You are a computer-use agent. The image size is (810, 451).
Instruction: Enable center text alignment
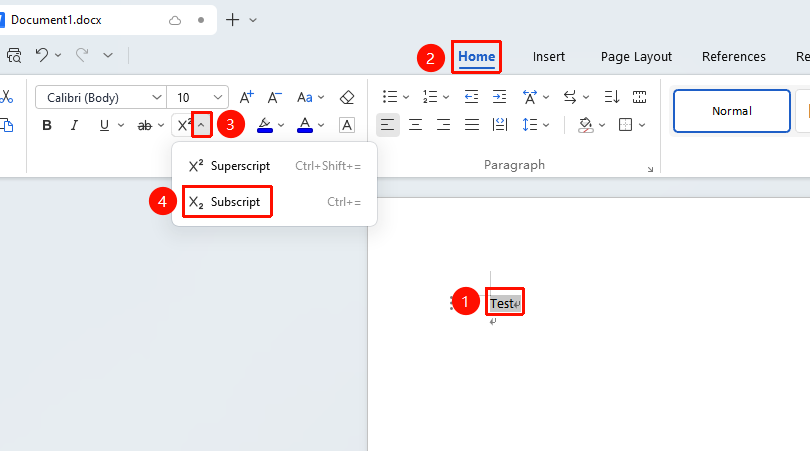point(415,125)
